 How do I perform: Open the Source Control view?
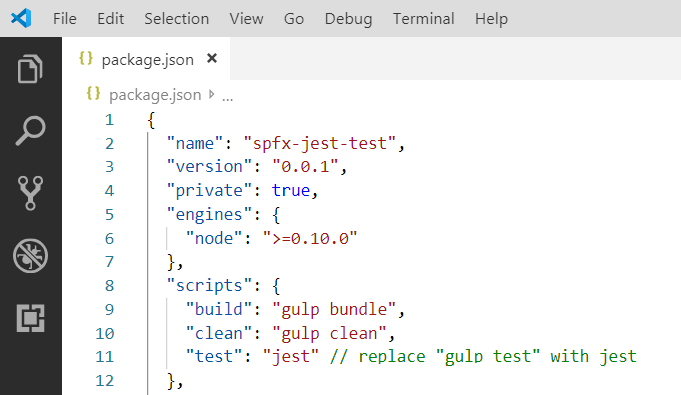pyautogui.click(x=30, y=193)
